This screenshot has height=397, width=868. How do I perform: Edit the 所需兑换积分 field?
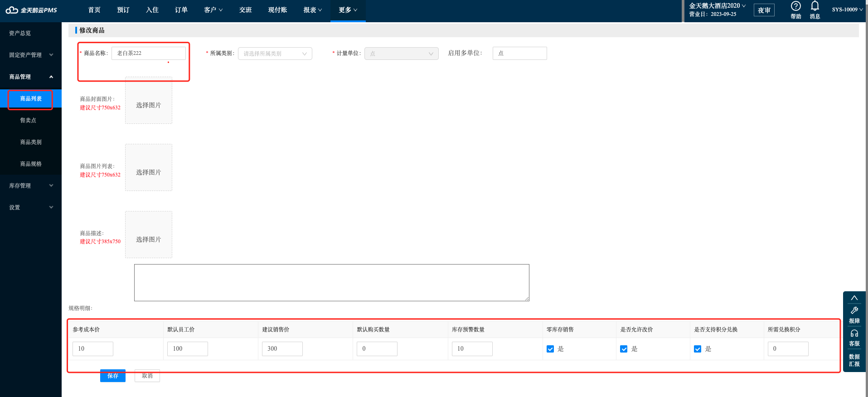pos(788,349)
